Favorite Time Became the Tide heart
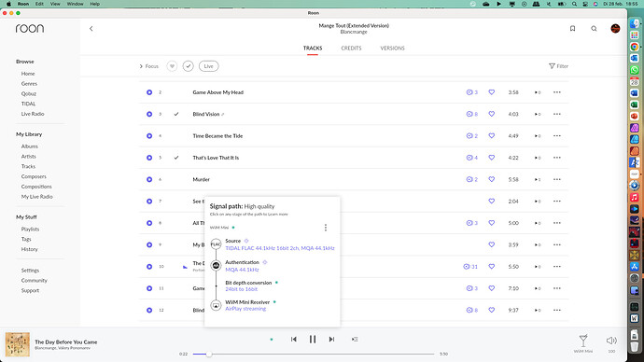The height and width of the screenshot is (362, 644). coord(492,136)
